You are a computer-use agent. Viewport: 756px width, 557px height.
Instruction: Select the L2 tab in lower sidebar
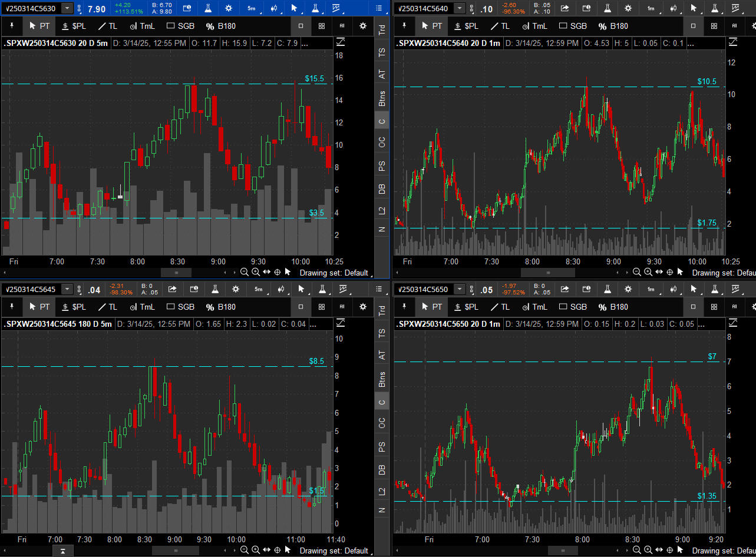pyautogui.click(x=382, y=491)
